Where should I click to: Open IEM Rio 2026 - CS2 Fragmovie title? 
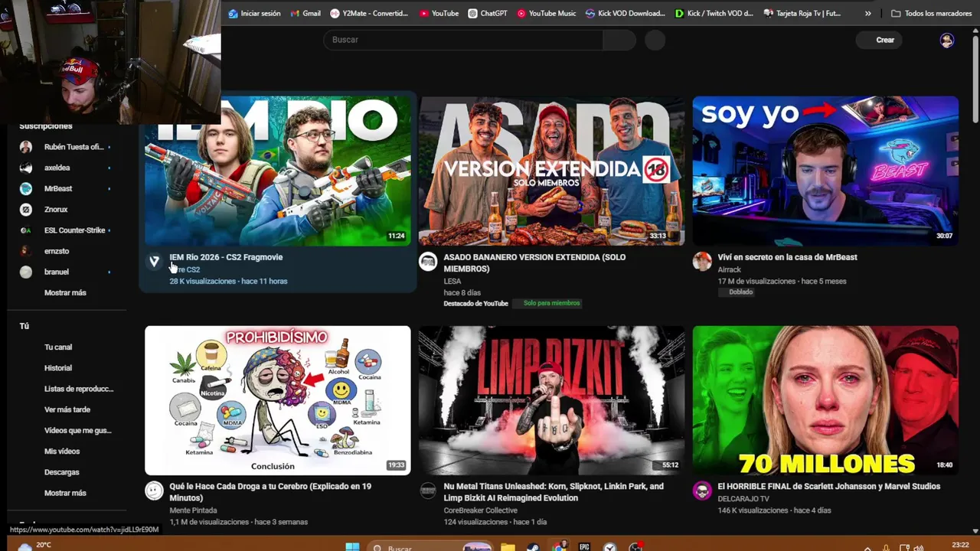(x=226, y=257)
